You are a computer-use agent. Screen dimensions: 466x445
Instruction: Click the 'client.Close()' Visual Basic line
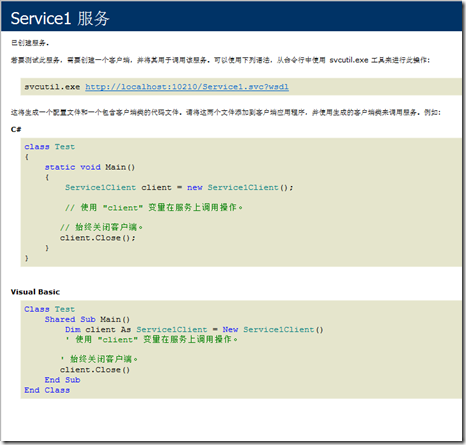[95, 370]
